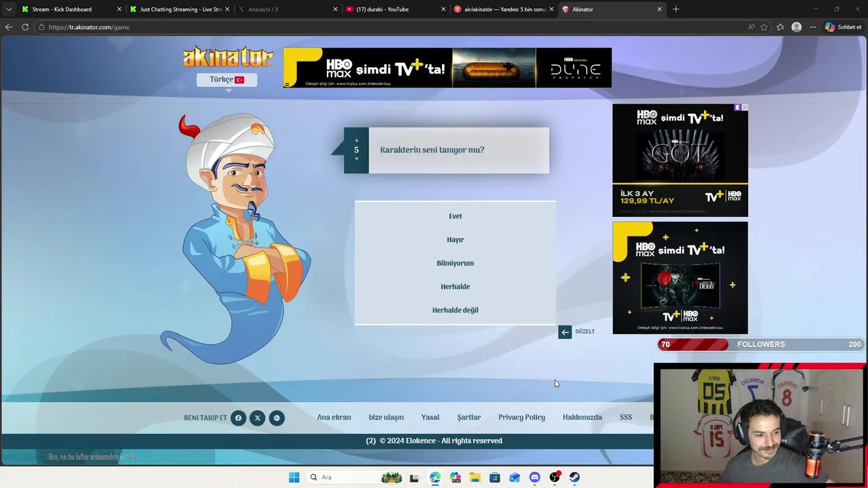Open Microsoft Edge from taskbar
Viewport: 868px width, 488px height.
[x=435, y=478]
